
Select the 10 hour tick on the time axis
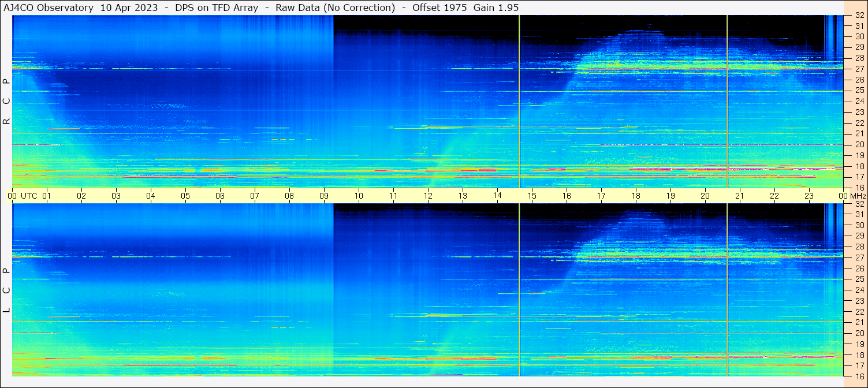coord(359,196)
